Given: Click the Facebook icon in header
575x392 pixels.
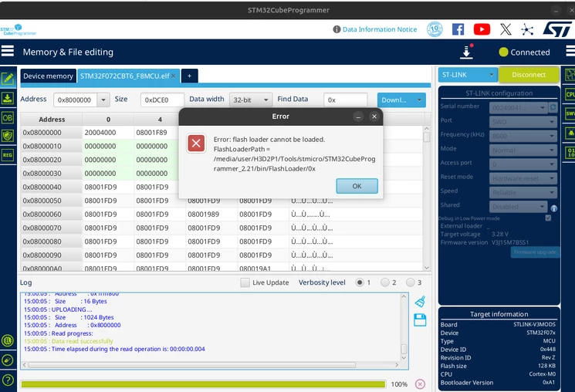Looking at the screenshot, I should click(458, 29).
